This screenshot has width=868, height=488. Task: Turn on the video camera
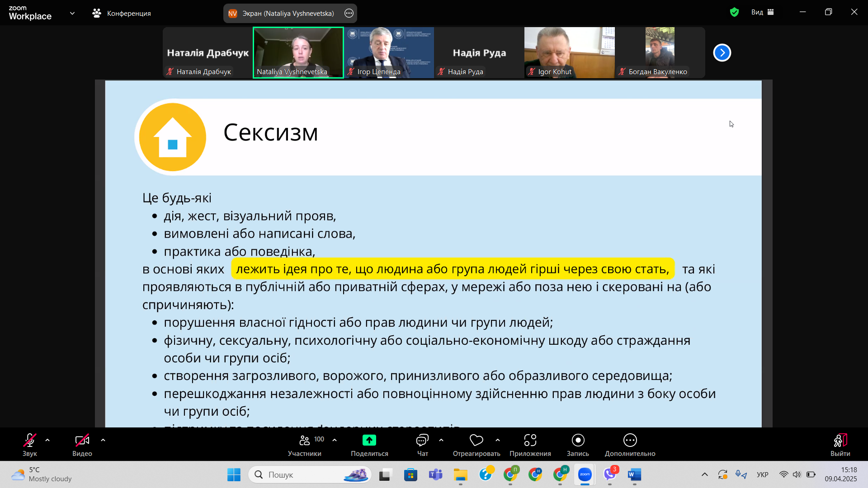tap(82, 440)
